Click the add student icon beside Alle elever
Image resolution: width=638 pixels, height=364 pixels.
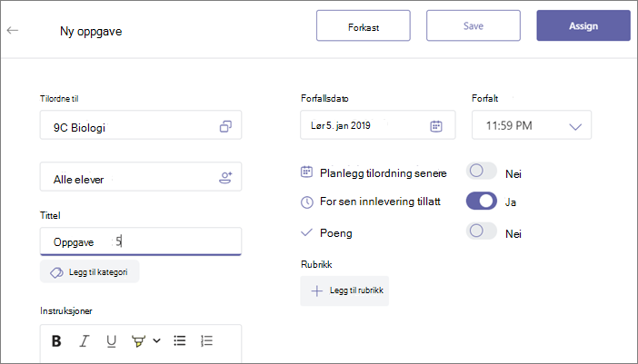point(225,178)
